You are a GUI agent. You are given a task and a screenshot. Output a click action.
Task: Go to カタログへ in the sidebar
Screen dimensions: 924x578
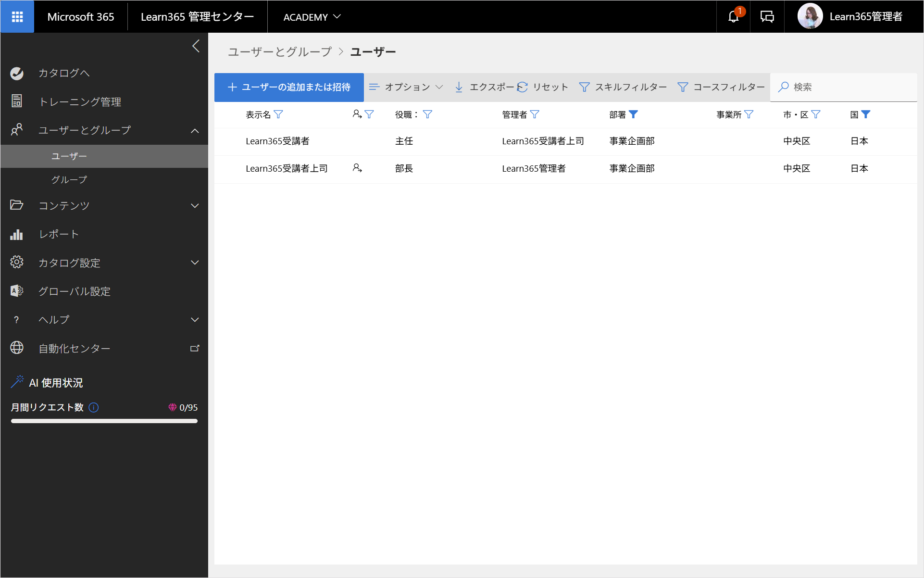[64, 73]
